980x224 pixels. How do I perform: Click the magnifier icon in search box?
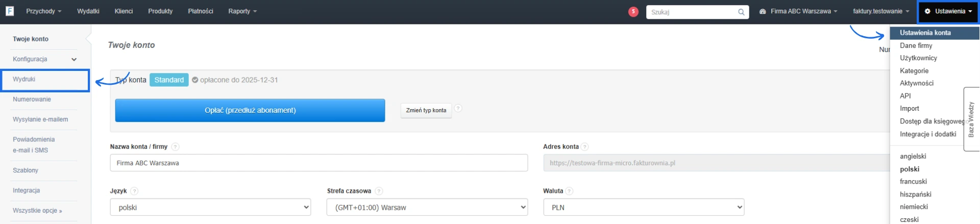(x=741, y=12)
